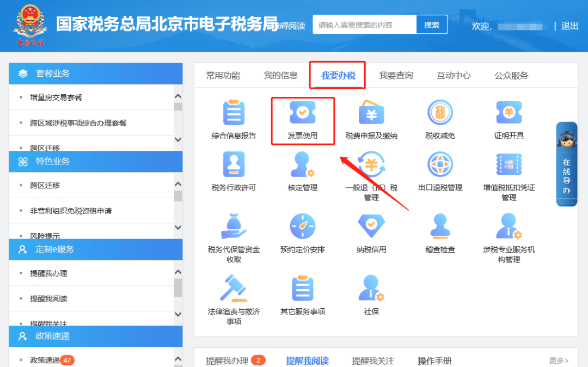Image resolution: width=588 pixels, height=367 pixels.
Task: Open 税费申报及缴纳 wallet icon
Action: (x=371, y=113)
